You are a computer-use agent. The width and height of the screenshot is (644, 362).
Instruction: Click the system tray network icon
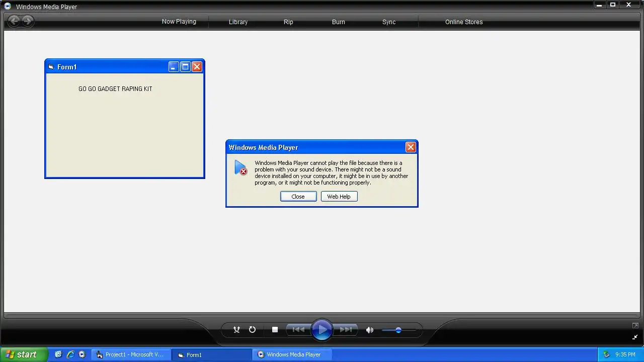[x=606, y=354]
